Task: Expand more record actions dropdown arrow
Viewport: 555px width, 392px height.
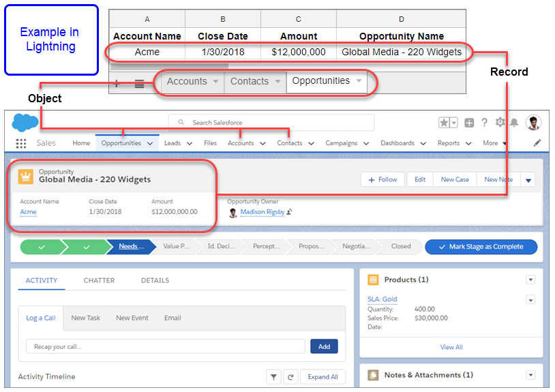Action: point(528,180)
